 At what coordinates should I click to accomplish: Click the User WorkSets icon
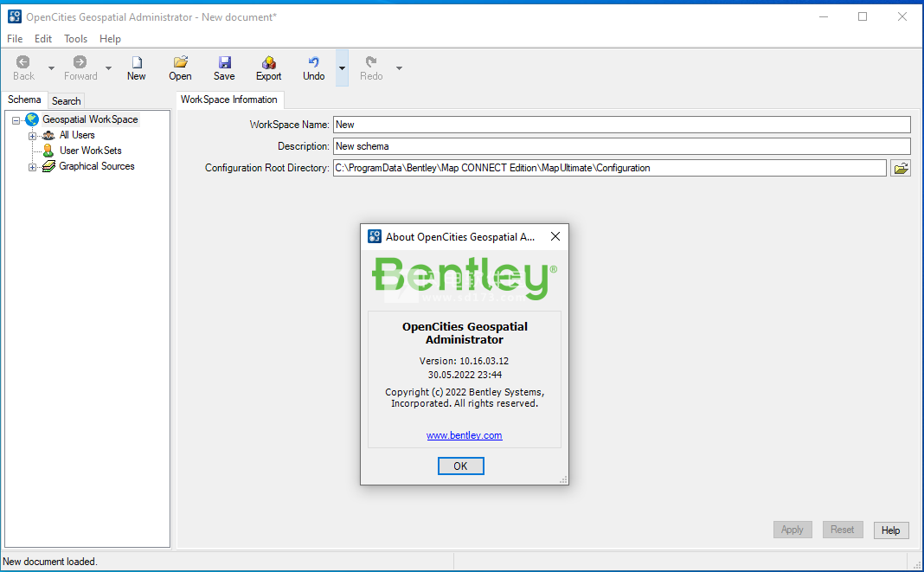48,151
